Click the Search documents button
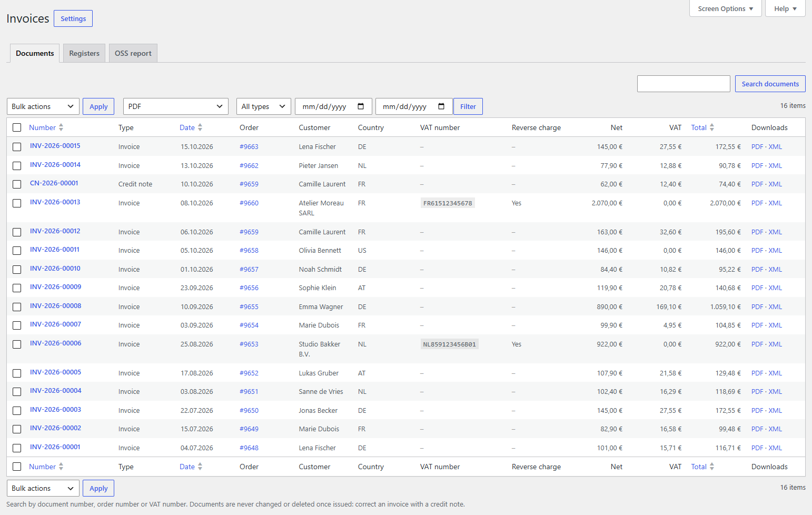This screenshot has height=515, width=812. tap(770, 84)
